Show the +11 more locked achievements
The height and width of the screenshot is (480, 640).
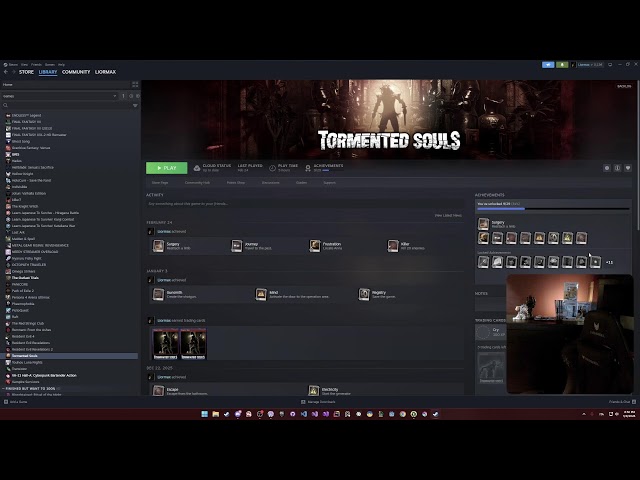coord(609,262)
